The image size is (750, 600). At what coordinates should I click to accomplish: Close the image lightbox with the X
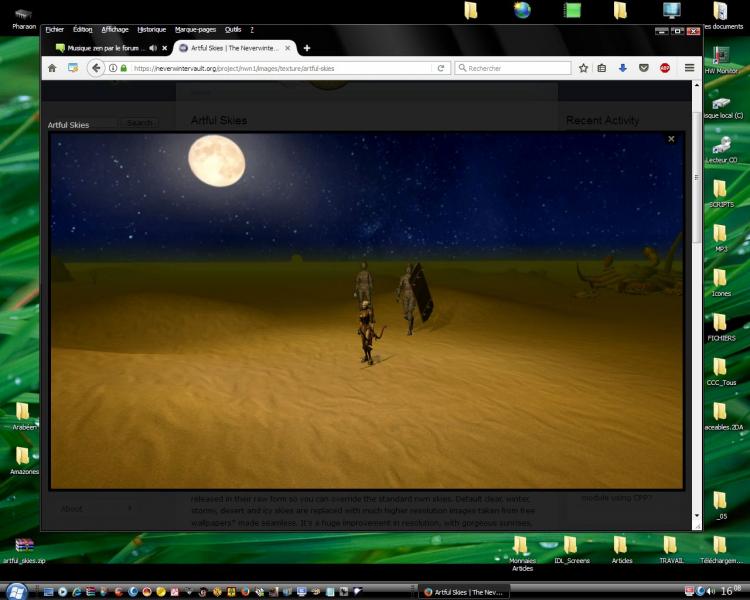[671, 139]
